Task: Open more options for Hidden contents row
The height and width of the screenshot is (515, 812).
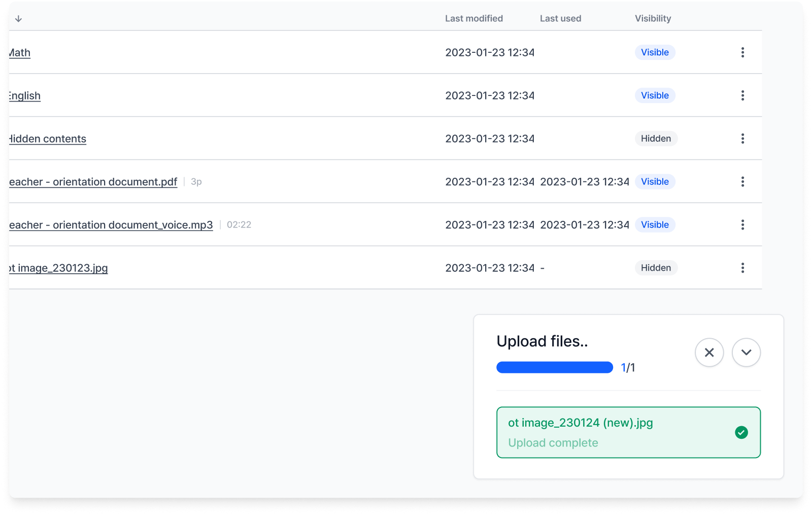Action: pyautogui.click(x=742, y=139)
